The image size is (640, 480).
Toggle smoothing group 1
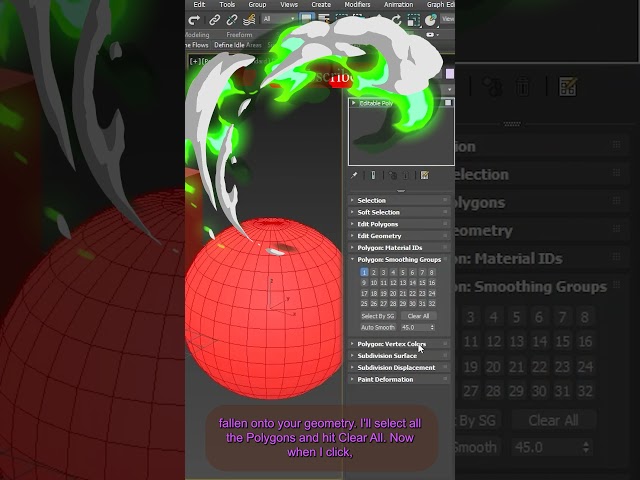(364, 272)
